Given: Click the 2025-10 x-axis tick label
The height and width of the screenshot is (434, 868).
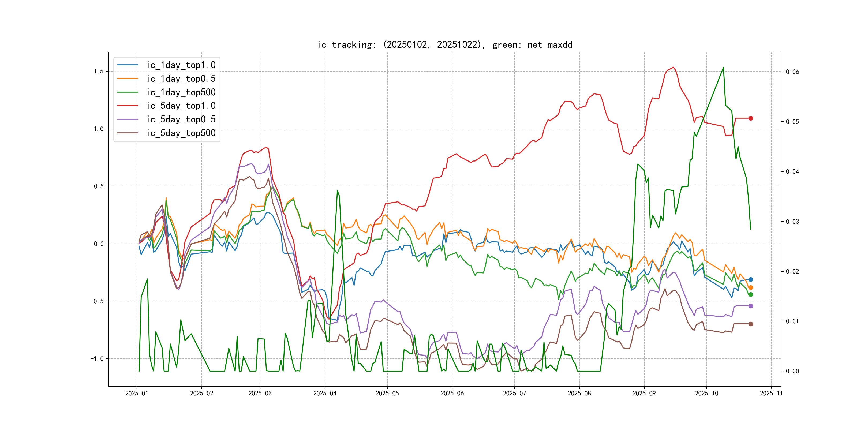Looking at the screenshot, I should (x=707, y=393).
